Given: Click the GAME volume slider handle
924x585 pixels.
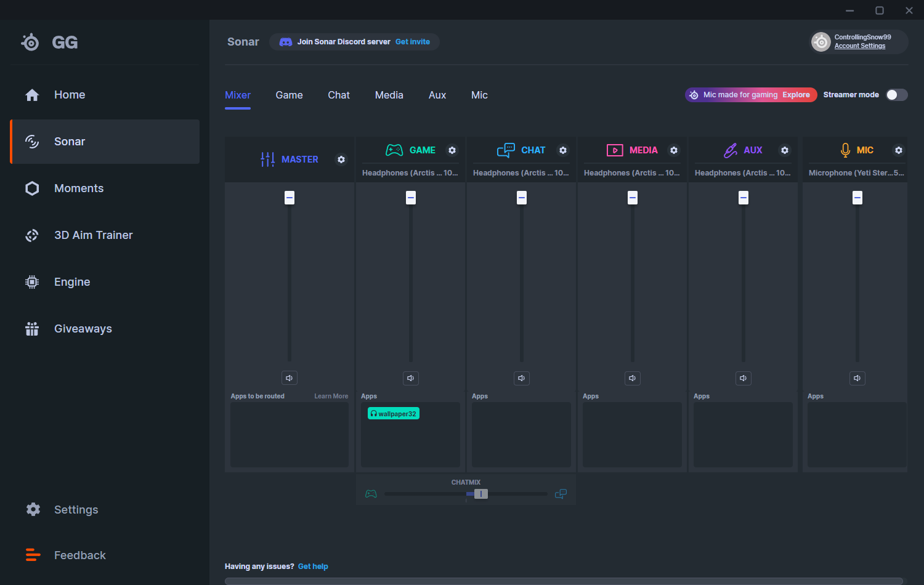Looking at the screenshot, I should 411,198.
